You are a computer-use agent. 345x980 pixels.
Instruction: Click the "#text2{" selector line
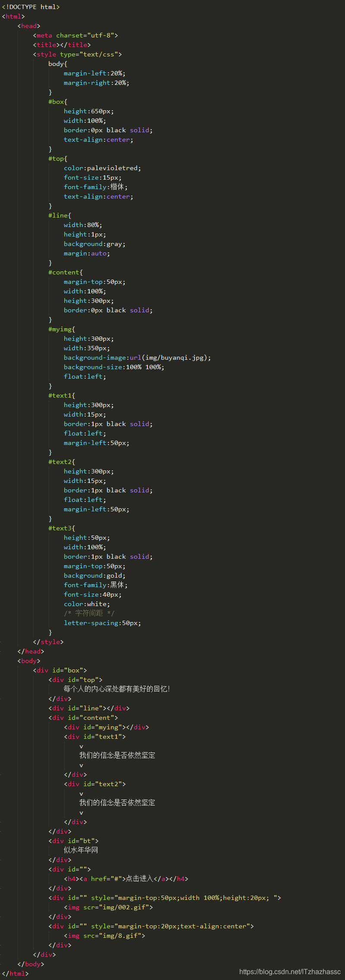tap(62, 462)
